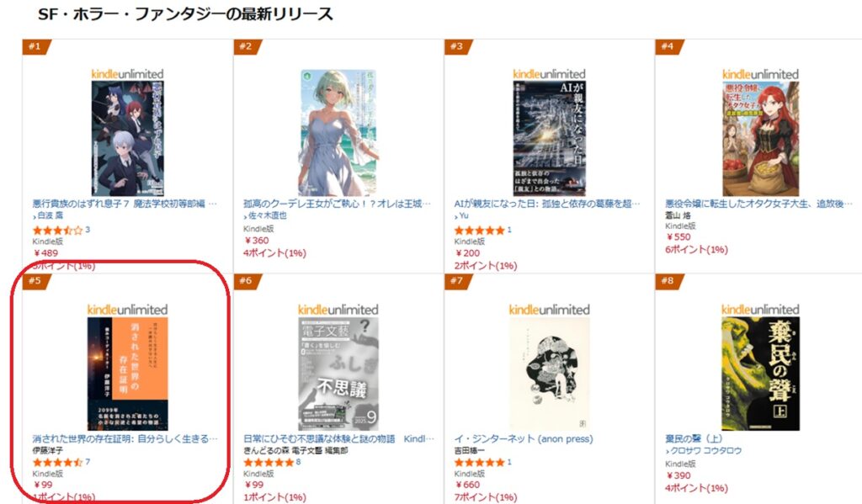Open reviews stars for 消された世界の存在証明

57,462
